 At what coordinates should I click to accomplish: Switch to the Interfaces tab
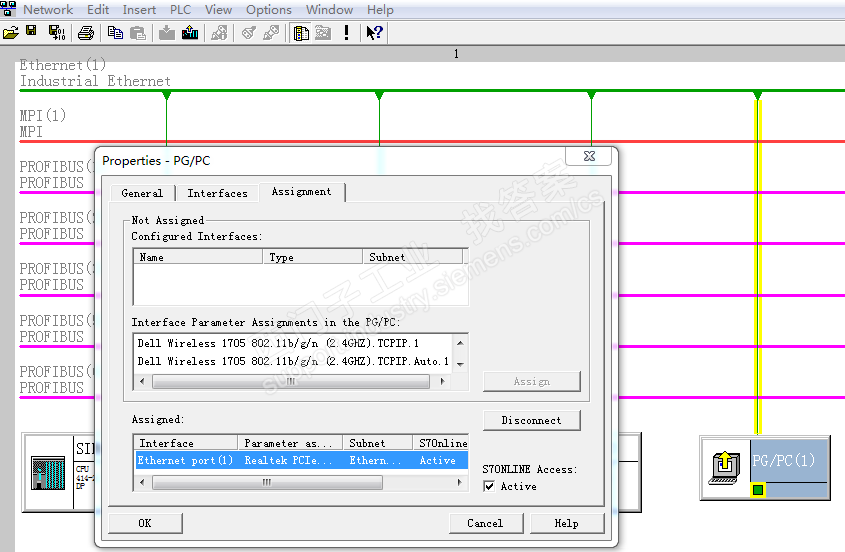[217, 193]
